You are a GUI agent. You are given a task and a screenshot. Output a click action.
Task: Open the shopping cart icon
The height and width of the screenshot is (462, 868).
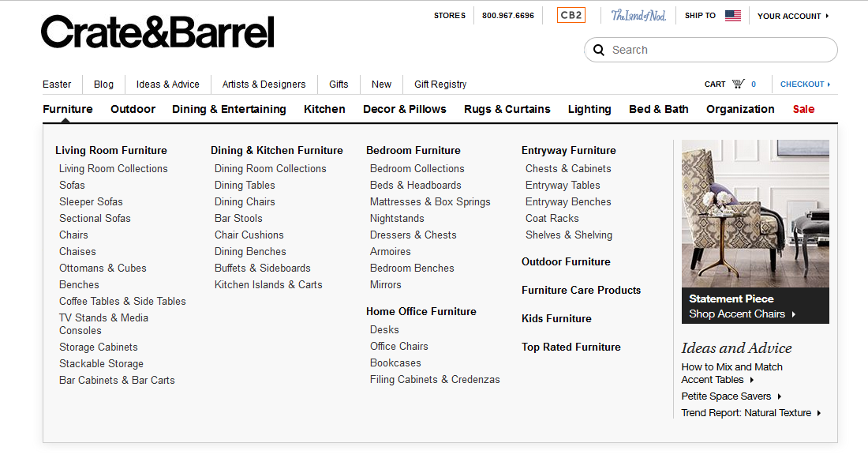pos(739,84)
